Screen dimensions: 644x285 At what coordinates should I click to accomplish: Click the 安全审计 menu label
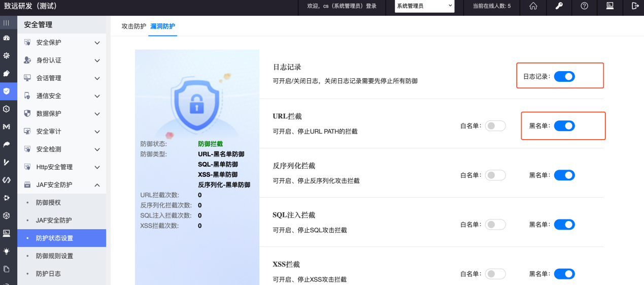(49, 132)
